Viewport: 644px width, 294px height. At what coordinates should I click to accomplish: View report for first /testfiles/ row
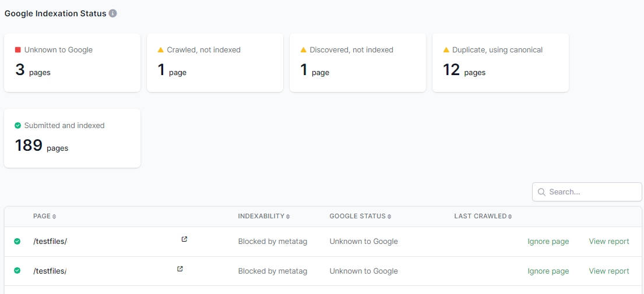point(609,242)
